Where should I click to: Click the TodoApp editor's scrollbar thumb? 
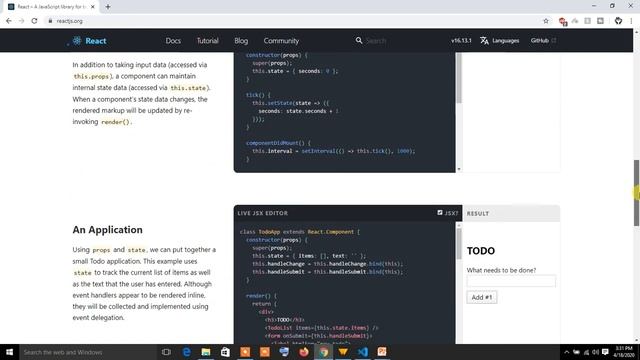pyautogui.click(x=459, y=243)
